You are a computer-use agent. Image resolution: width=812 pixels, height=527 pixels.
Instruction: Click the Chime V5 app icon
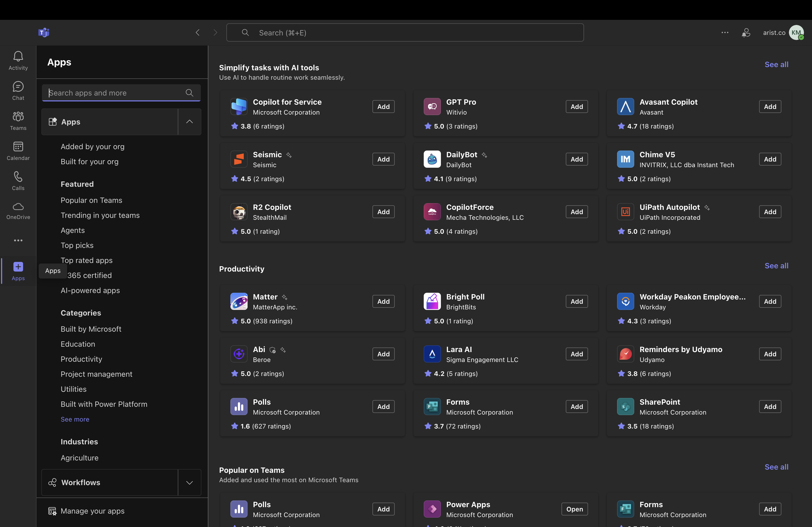625,159
